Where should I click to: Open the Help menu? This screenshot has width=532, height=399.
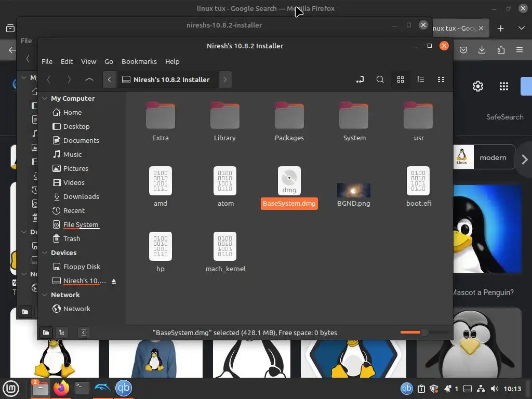[x=172, y=61]
